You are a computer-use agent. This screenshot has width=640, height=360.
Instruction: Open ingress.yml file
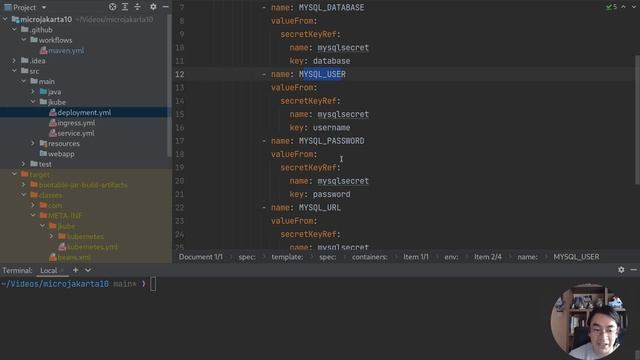[x=76, y=123]
